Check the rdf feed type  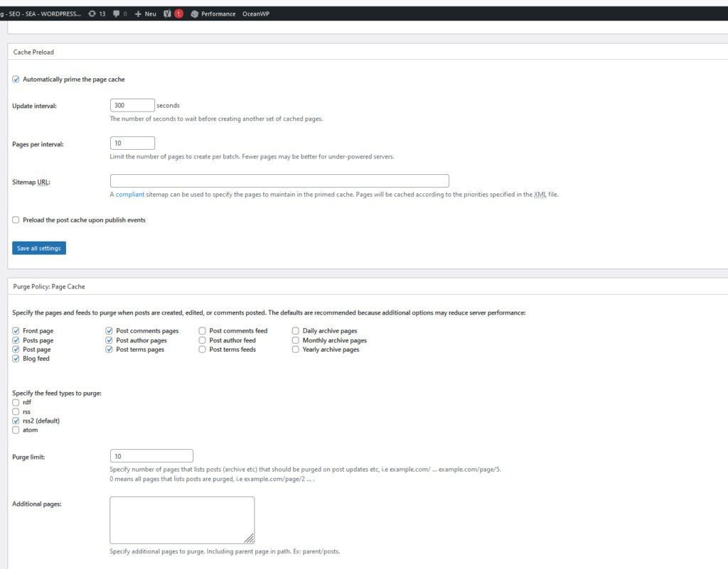click(x=16, y=403)
